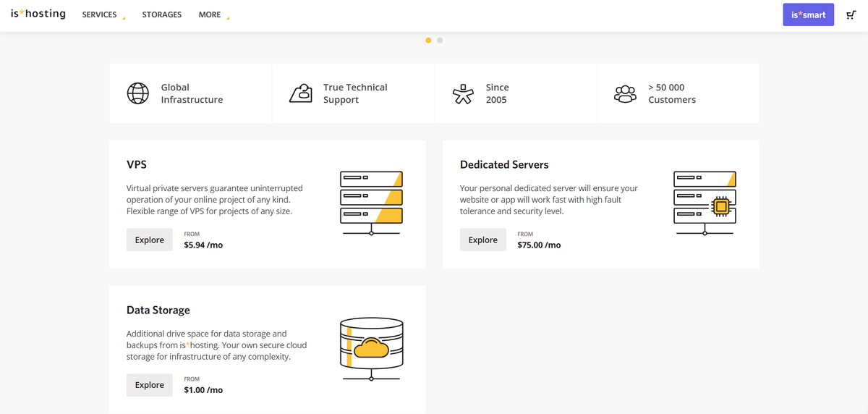Click the Dedicated Servers chip illustration
Screen dimensions: 868x414
(x=705, y=203)
